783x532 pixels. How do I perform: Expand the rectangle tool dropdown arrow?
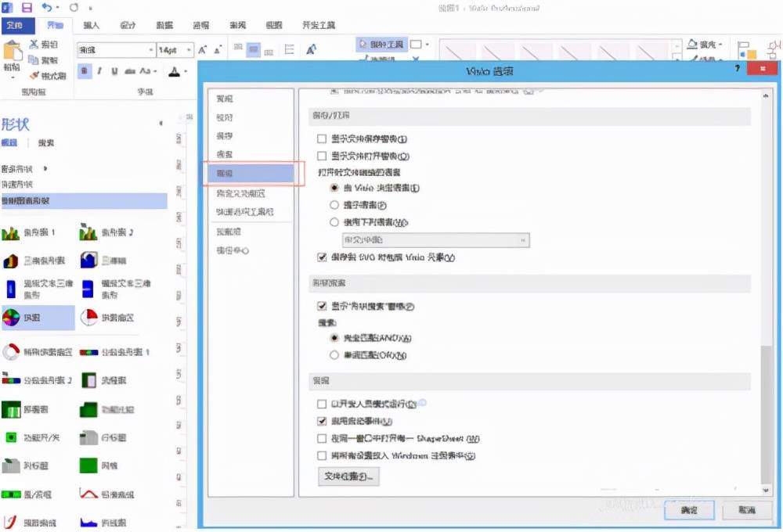427,45
